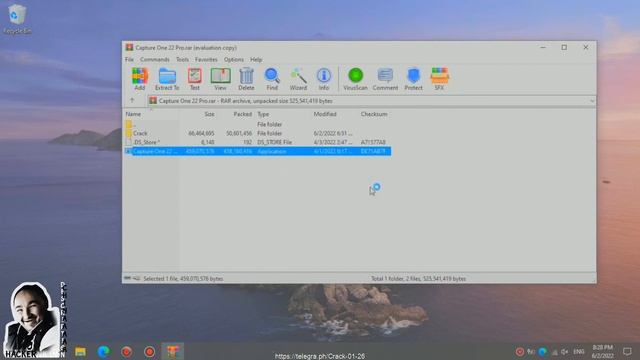Open the Comment tool
The width and height of the screenshot is (640, 360).
point(385,79)
